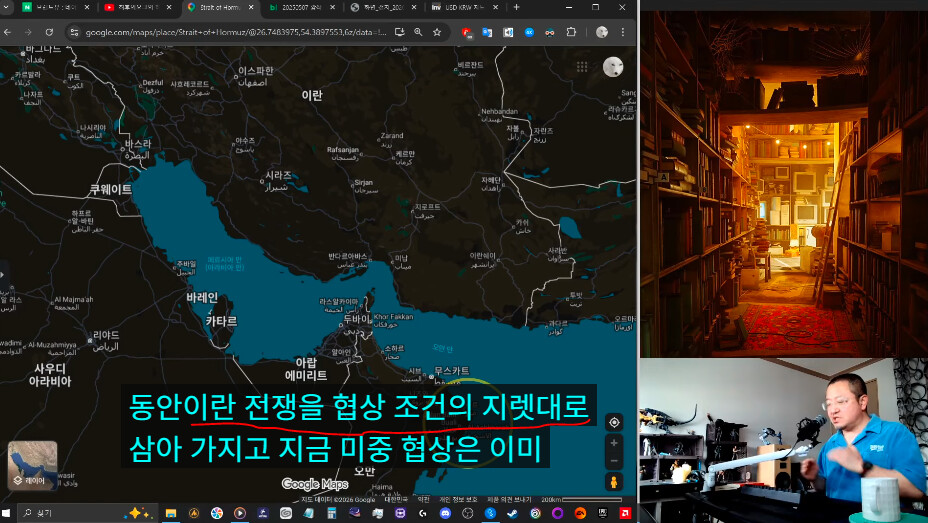Zoom out the map with minus button
The height and width of the screenshot is (523, 928).
[x=614, y=460]
